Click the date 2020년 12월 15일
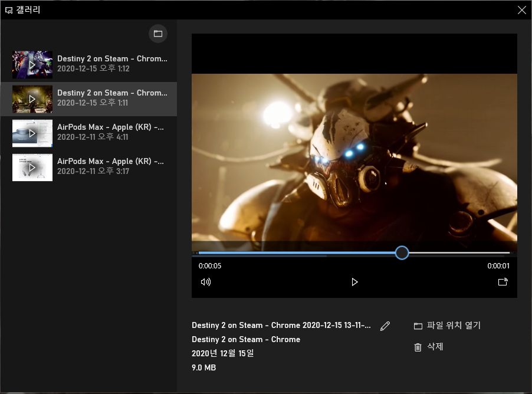The image size is (532, 394). click(x=222, y=353)
